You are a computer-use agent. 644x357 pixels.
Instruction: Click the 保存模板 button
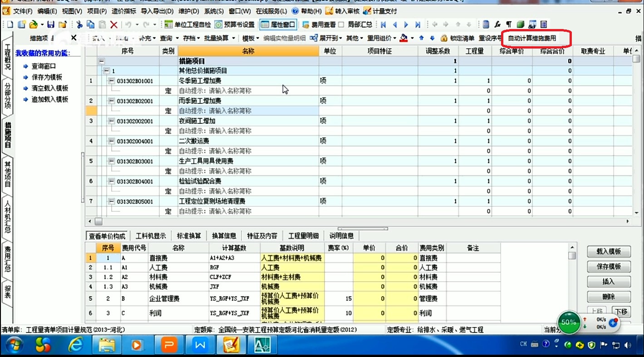point(608,267)
